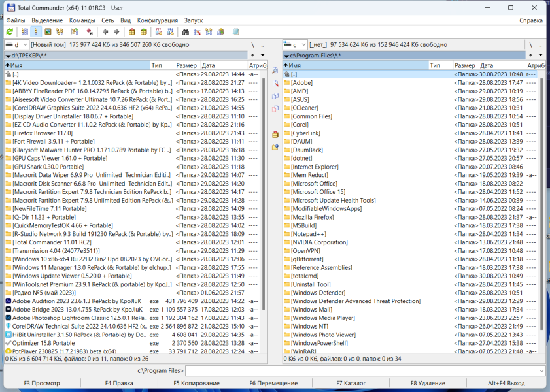Open right panel favorites hotlist asterisk
This screenshot has width=550, height=392.
pos(531,56)
